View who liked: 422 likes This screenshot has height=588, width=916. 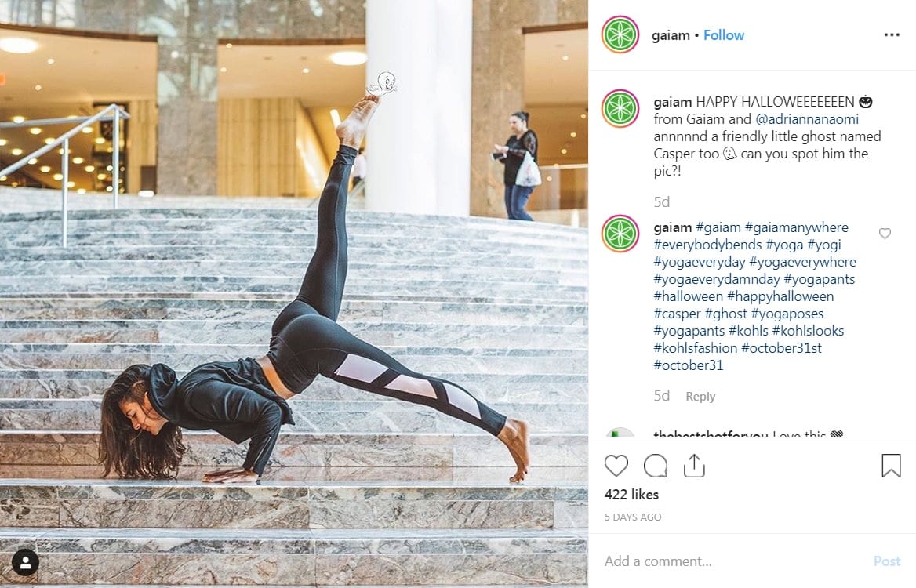pos(631,495)
